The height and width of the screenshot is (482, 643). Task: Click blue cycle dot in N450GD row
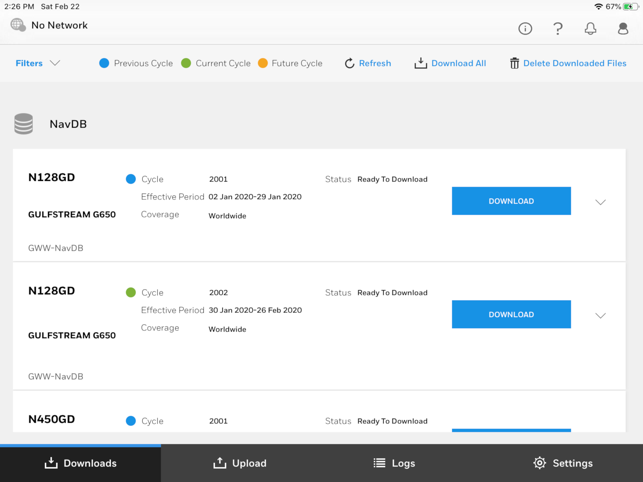pyautogui.click(x=130, y=421)
